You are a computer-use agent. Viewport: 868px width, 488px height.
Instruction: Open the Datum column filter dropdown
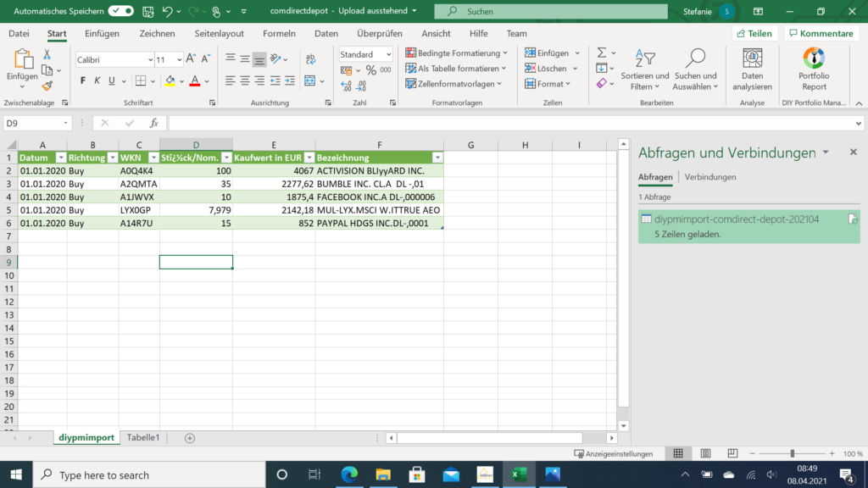pos(61,158)
